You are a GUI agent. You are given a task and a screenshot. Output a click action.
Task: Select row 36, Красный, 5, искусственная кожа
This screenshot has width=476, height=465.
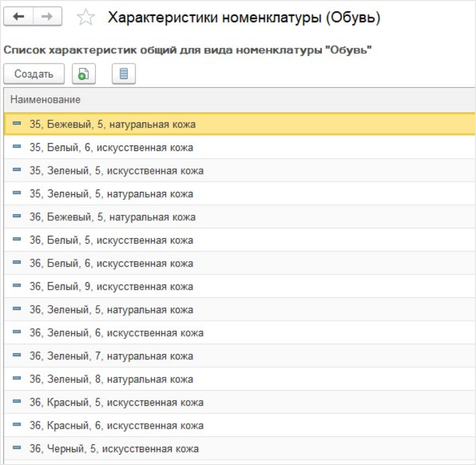click(116, 402)
